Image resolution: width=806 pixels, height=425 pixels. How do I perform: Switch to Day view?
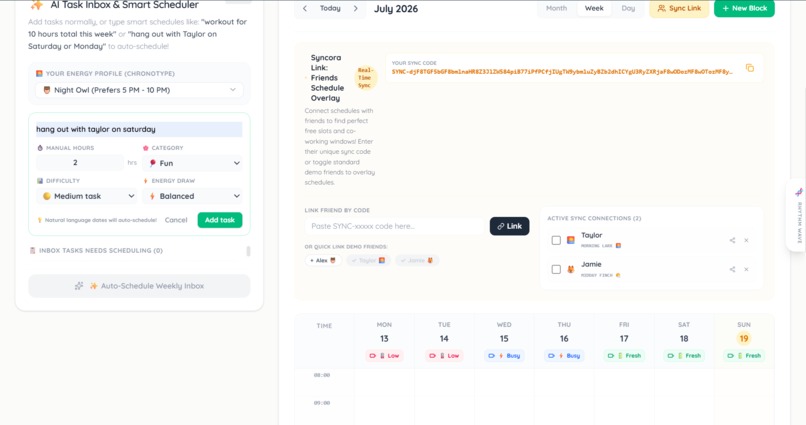coord(628,8)
